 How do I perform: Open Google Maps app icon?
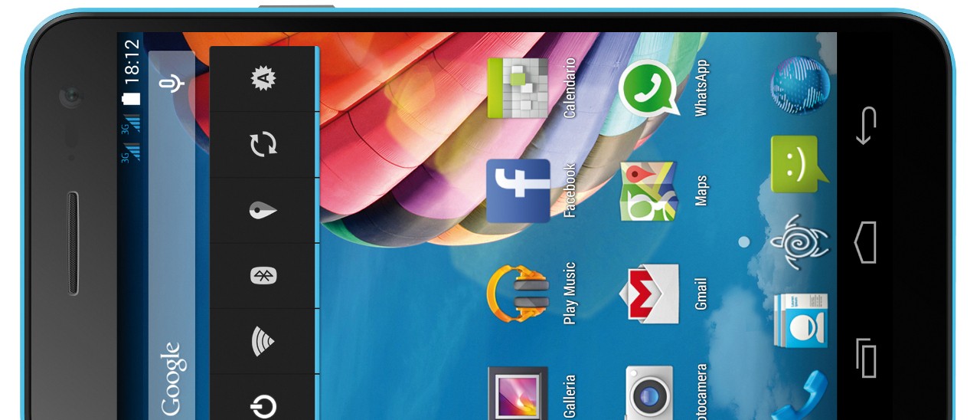tap(649, 191)
